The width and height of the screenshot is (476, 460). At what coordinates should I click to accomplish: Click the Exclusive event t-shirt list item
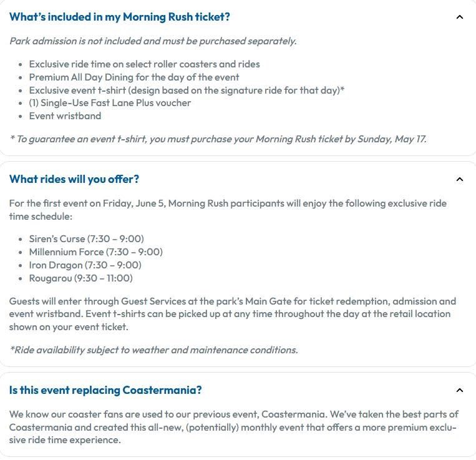point(187,90)
